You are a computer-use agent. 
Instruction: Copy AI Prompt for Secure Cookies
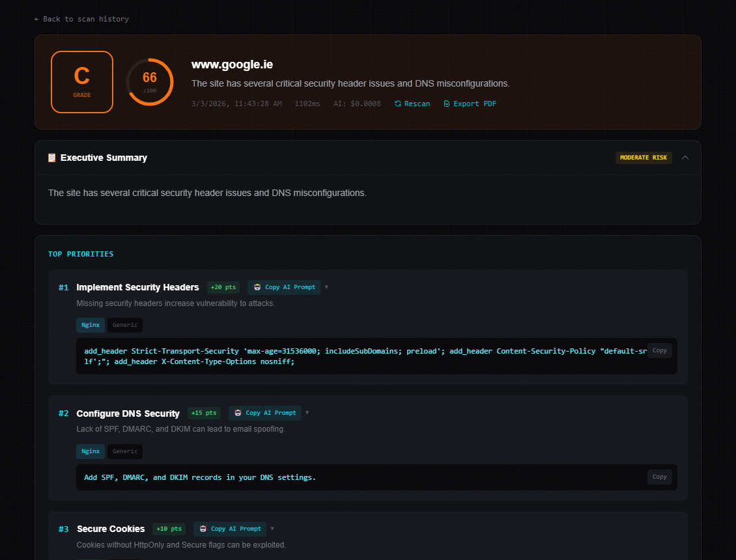coord(230,529)
